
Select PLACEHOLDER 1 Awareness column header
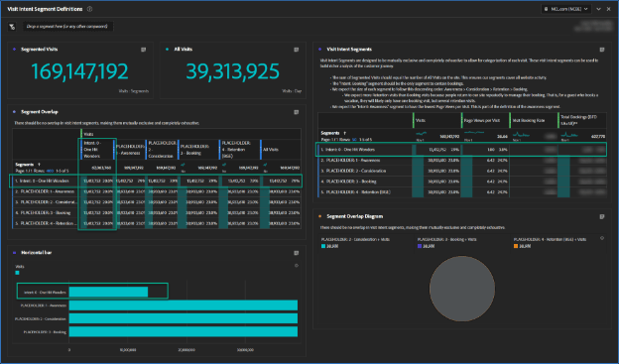click(x=130, y=149)
